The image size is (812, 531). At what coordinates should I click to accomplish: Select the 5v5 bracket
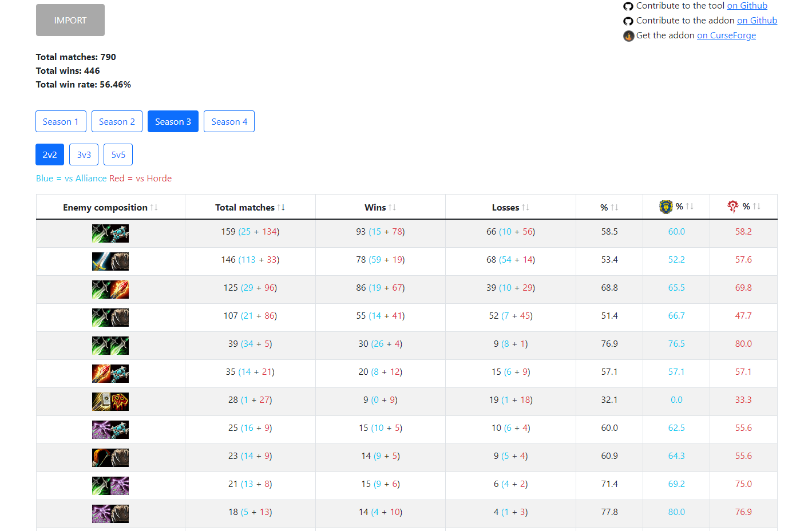[118, 154]
